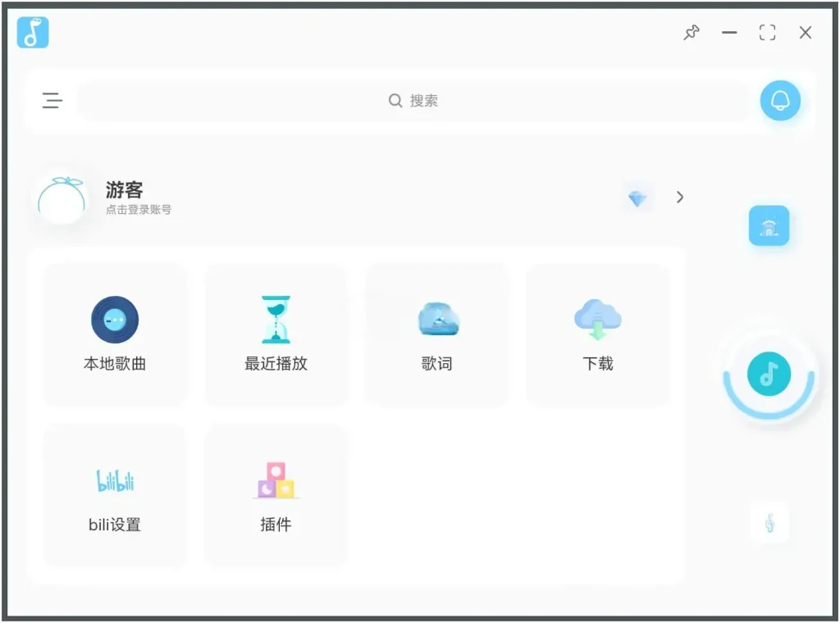The height and width of the screenshot is (623, 840).
Task: Click the guest avatar picture
Action: [x=62, y=199]
